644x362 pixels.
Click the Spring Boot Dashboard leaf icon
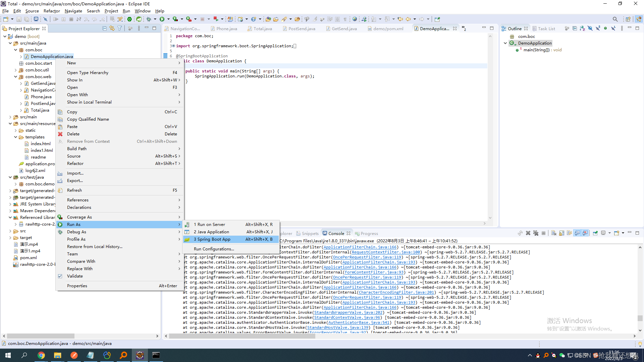[139, 19]
